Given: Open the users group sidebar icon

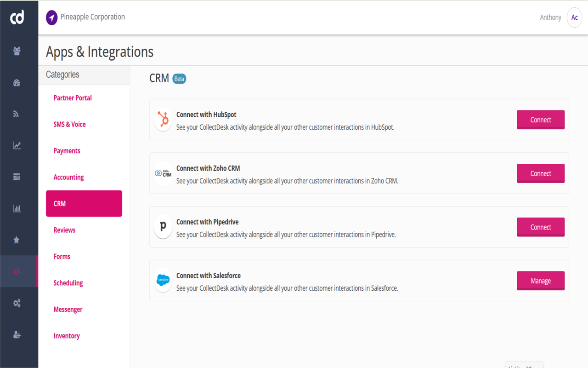Looking at the screenshot, I should point(17,51).
